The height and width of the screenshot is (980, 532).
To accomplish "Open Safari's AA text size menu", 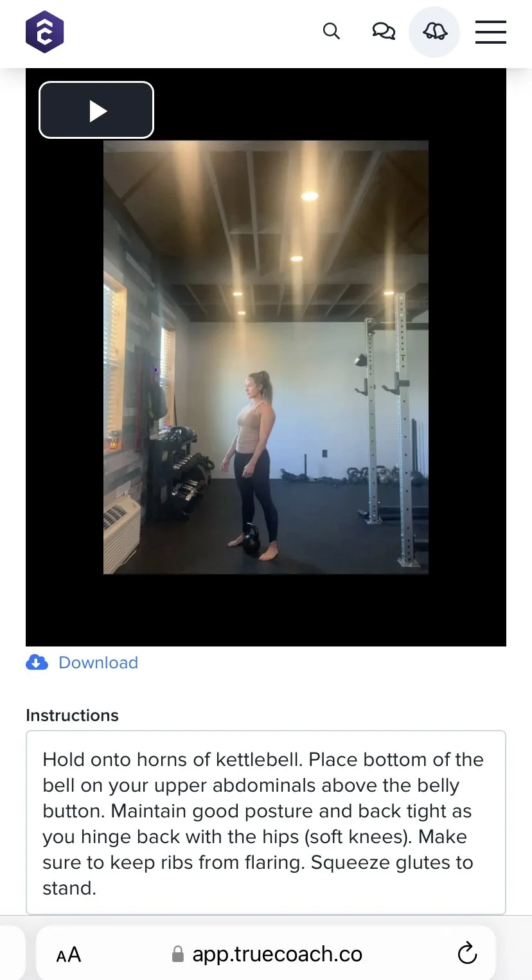I will click(69, 954).
